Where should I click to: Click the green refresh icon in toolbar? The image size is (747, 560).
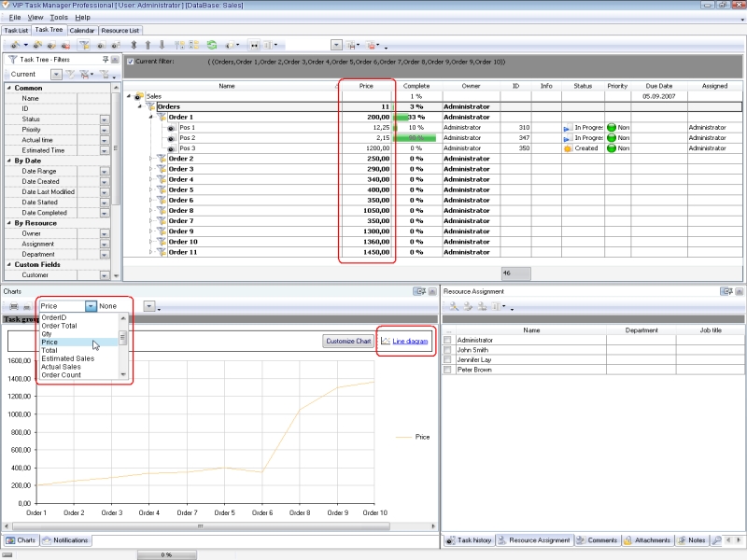(212, 45)
